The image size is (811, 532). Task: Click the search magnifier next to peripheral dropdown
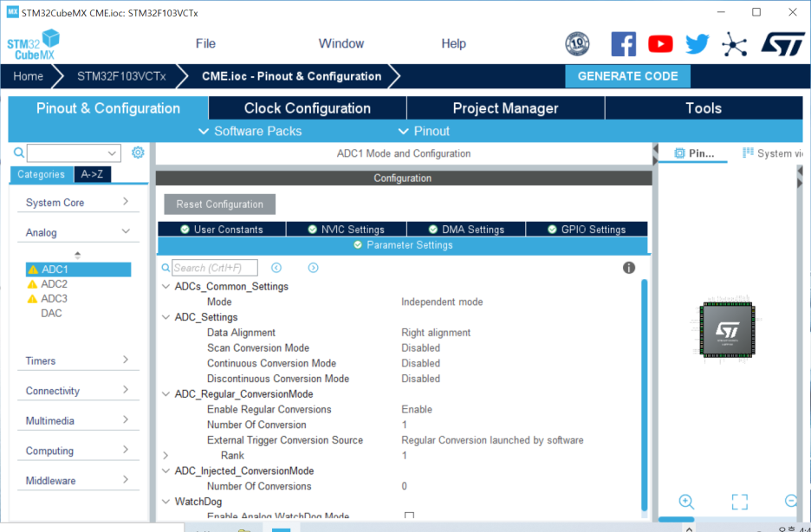click(x=18, y=152)
